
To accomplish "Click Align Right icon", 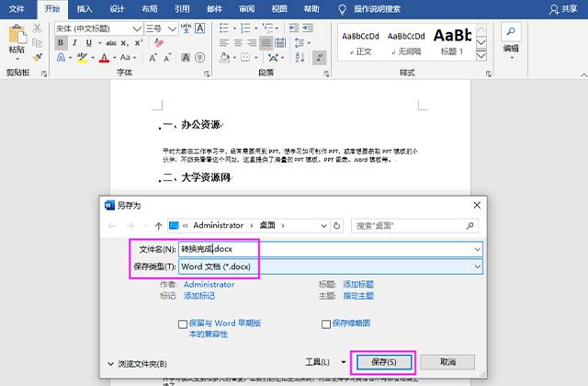I will click(x=251, y=43).
